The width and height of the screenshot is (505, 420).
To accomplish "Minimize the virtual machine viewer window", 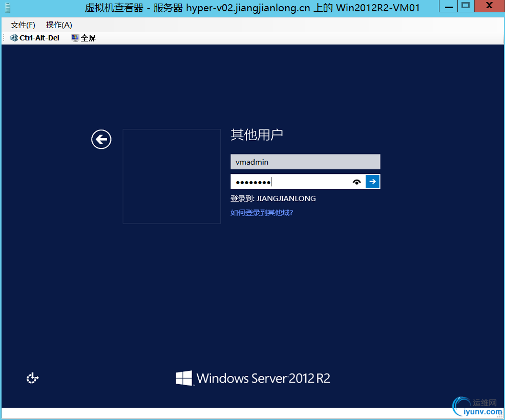I will pos(449,6).
